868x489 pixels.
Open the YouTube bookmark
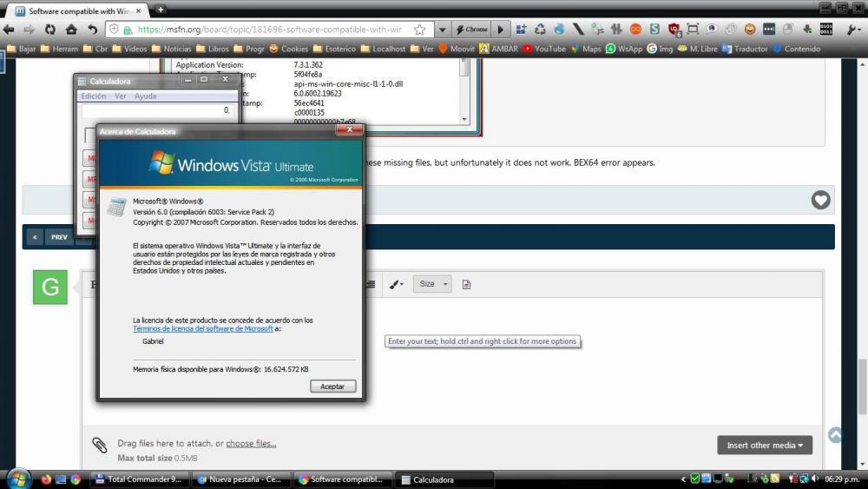(544, 49)
